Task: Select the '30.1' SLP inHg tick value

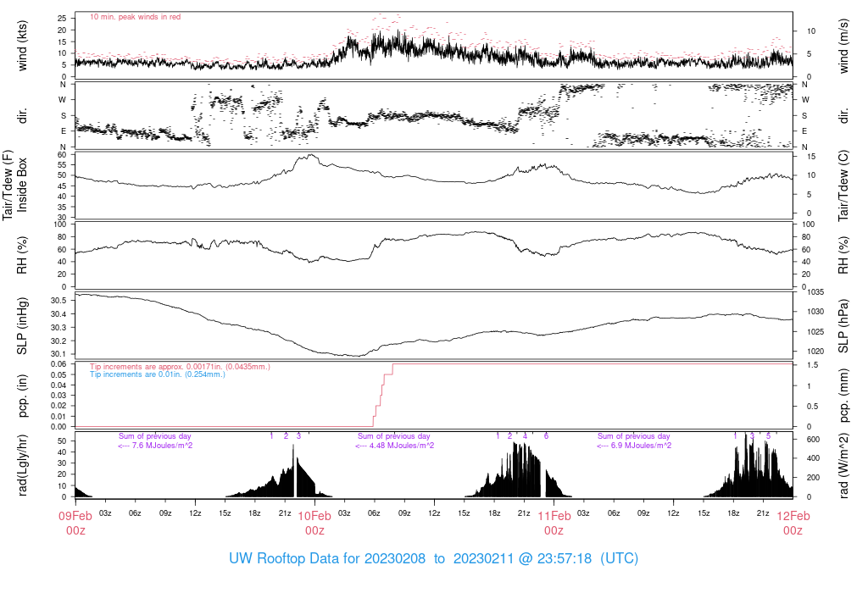Action: click(x=58, y=354)
